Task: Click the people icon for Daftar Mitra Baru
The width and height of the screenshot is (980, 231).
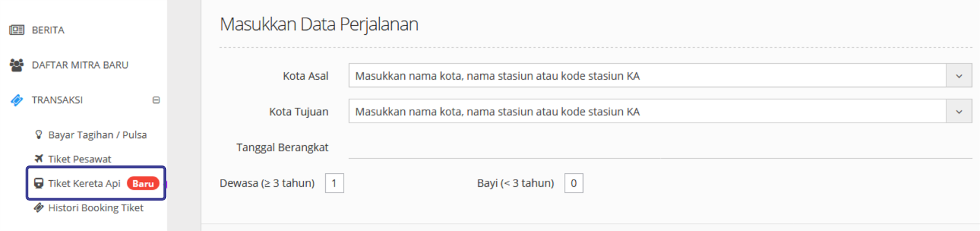Action: point(17,65)
